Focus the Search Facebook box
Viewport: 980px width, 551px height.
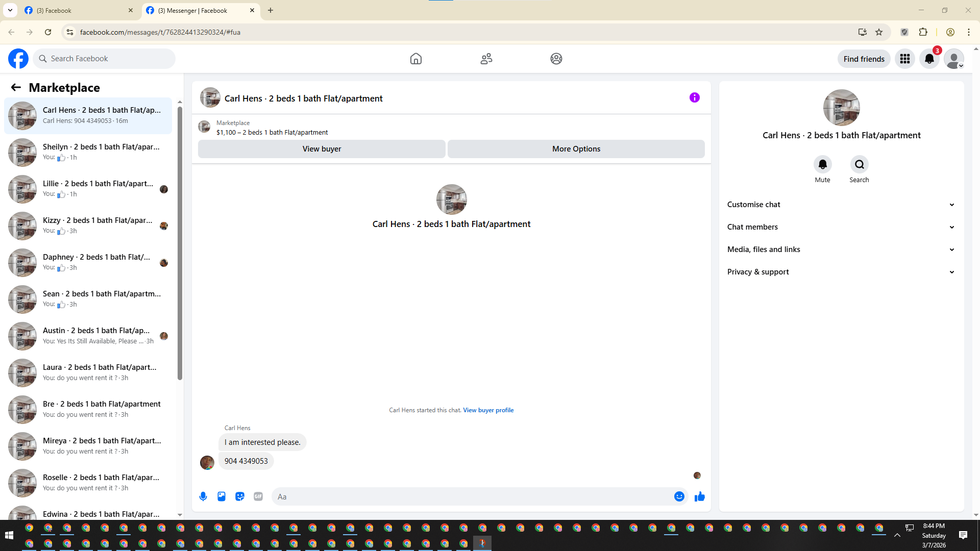click(104, 59)
